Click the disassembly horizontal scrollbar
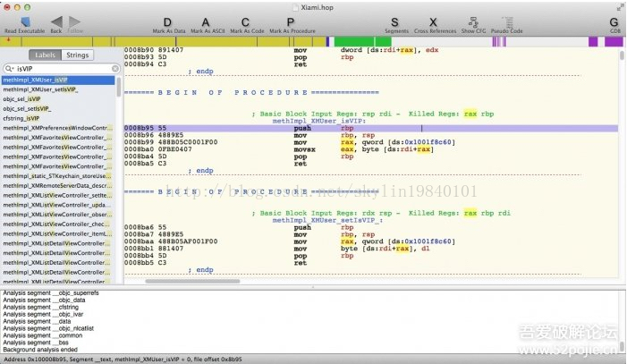627x364 pixels. pyautogui.click(x=192, y=281)
